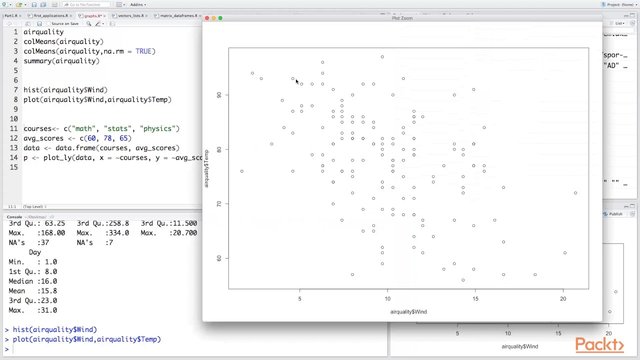640x360 pixels.
Task: Maximize the Environment pane
Action: [x=633, y=16]
